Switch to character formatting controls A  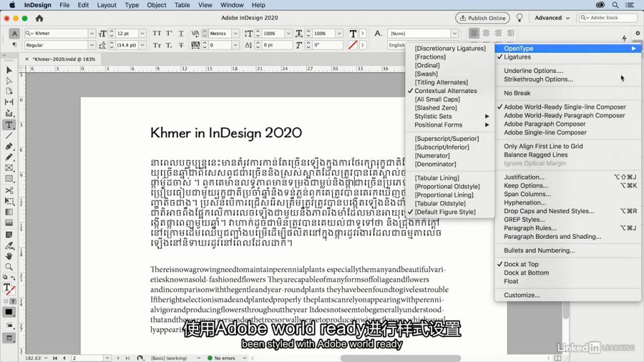14,33
